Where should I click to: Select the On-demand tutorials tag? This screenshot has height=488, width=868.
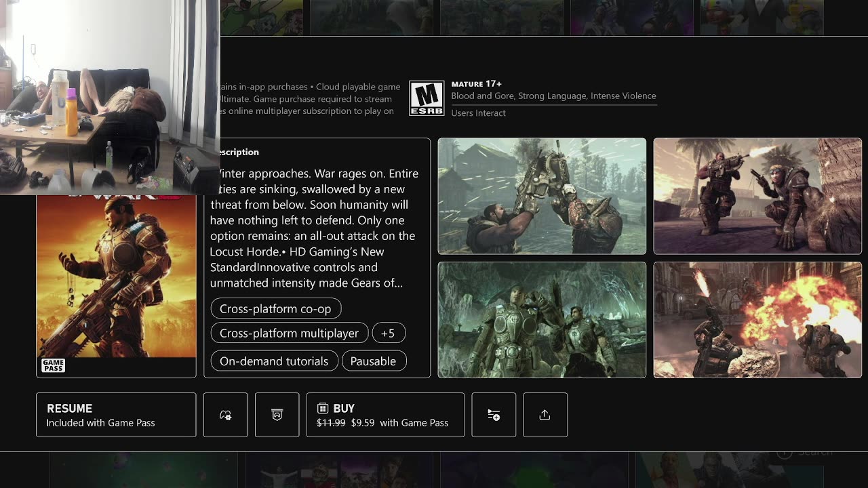click(x=274, y=361)
